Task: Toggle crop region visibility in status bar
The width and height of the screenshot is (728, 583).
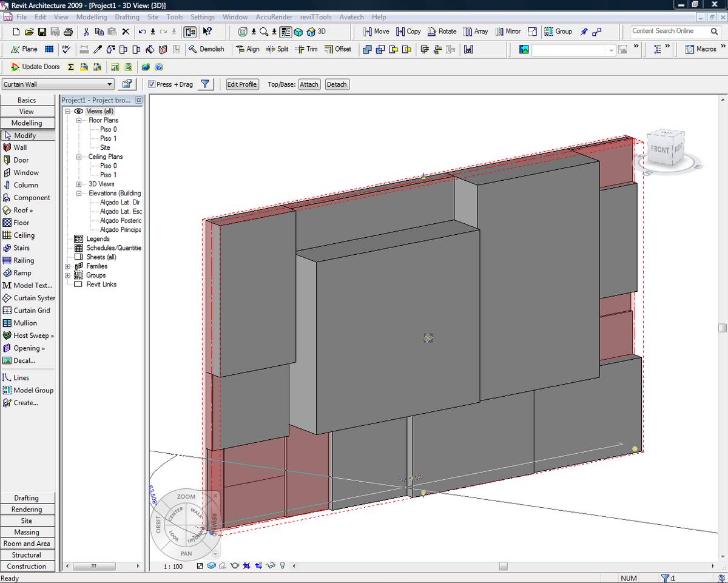Action: click(x=259, y=565)
